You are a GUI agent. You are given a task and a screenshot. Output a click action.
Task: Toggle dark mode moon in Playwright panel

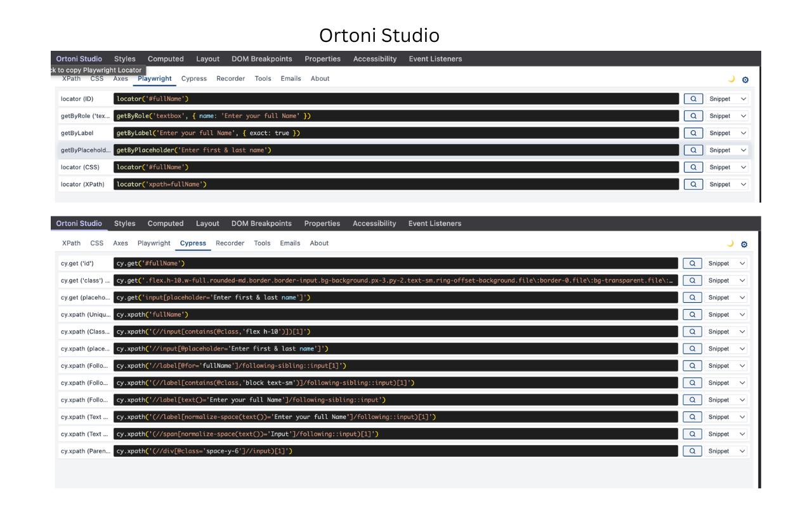[731, 79]
